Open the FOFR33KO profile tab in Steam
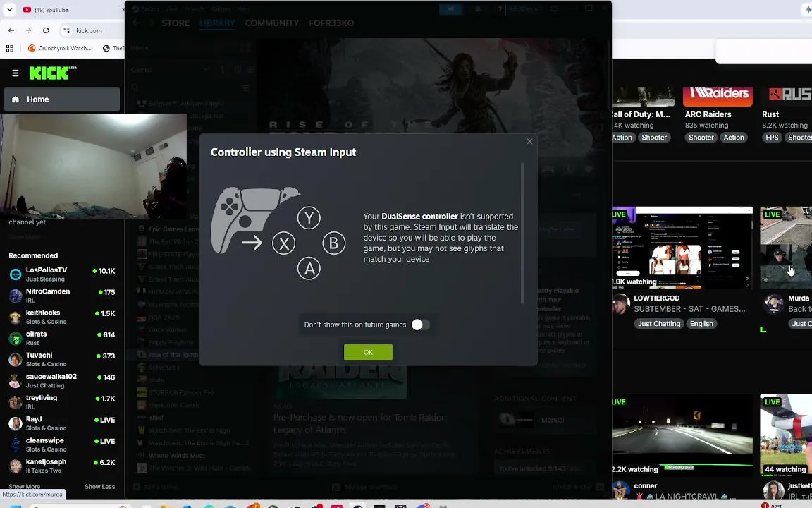Screen dimensions: 812x508 click(x=331, y=23)
